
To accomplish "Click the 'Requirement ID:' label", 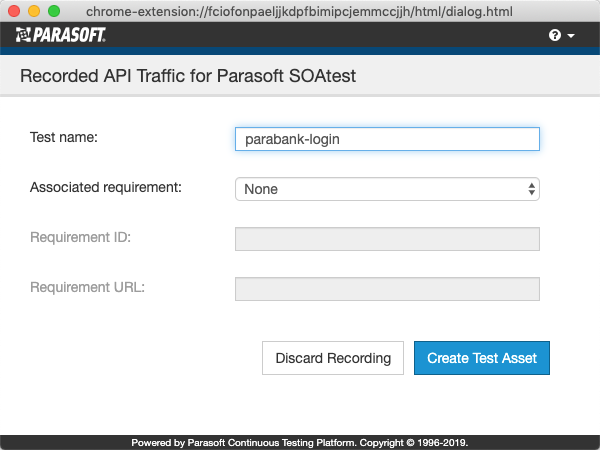I will tap(81, 237).
